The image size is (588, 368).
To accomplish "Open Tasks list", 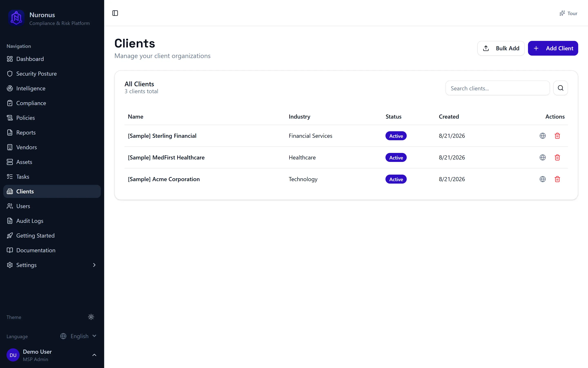I will point(52,177).
